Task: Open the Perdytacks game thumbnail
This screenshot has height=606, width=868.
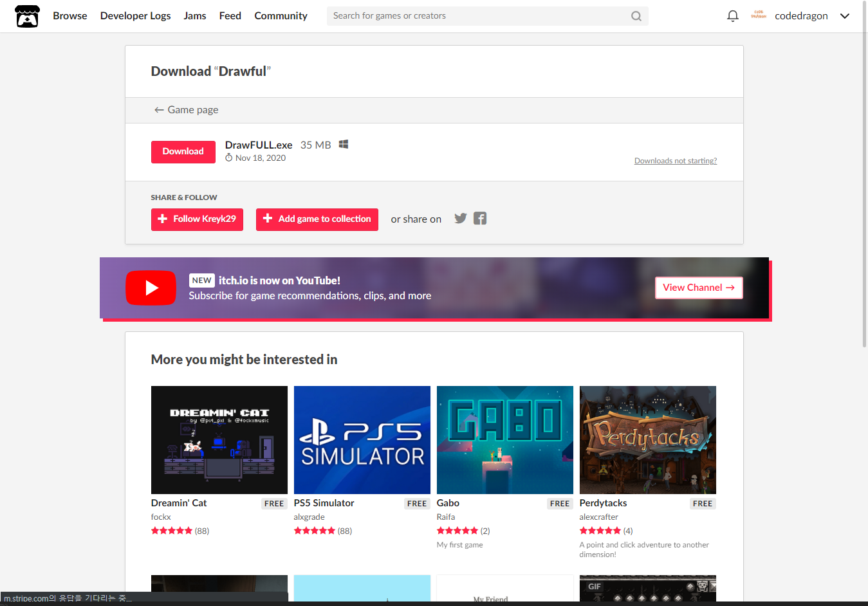Action: [x=648, y=440]
